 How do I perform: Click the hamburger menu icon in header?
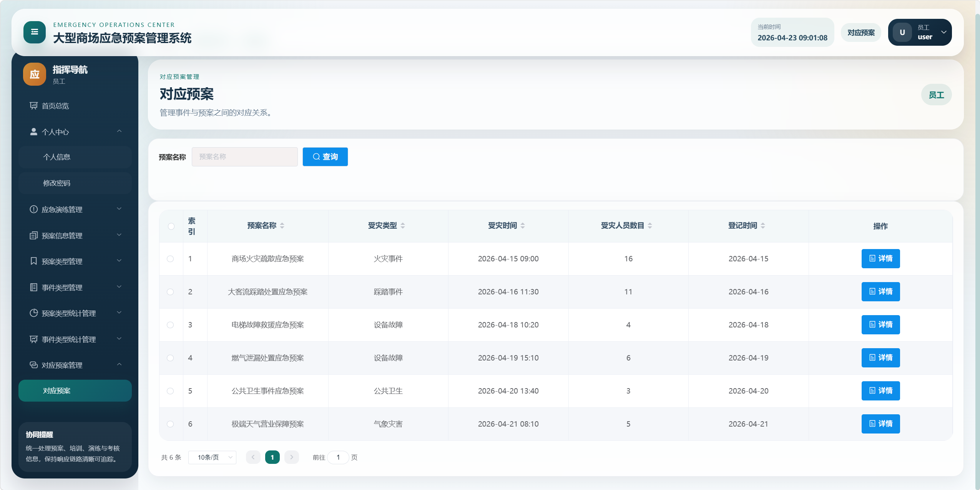pyautogui.click(x=34, y=32)
